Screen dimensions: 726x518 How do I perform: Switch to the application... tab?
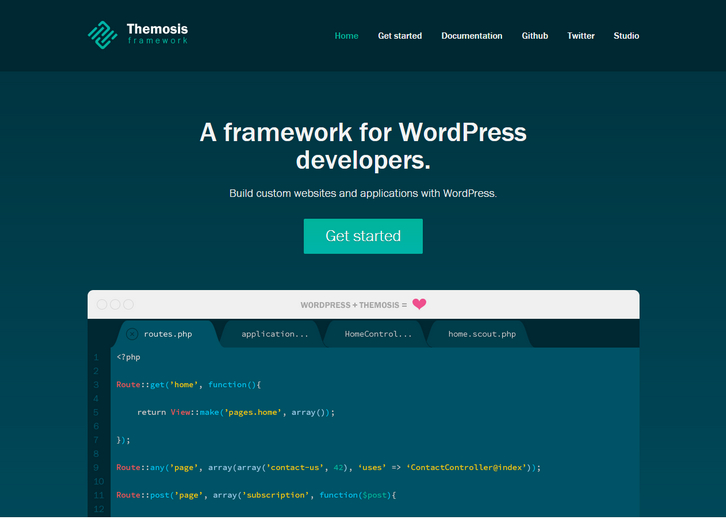click(275, 334)
